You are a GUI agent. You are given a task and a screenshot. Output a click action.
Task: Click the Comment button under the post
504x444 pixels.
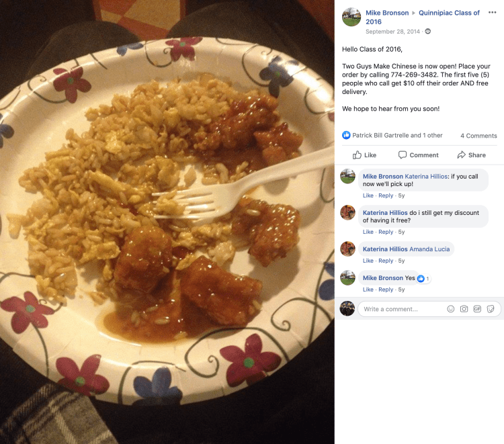418,155
